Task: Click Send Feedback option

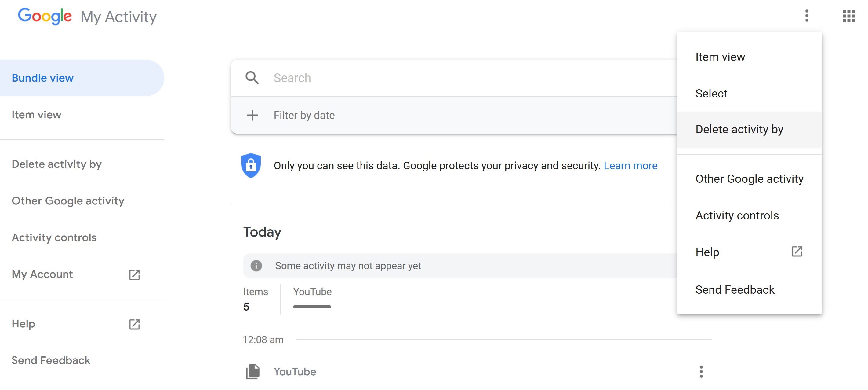Action: click(x=735, y=289)
